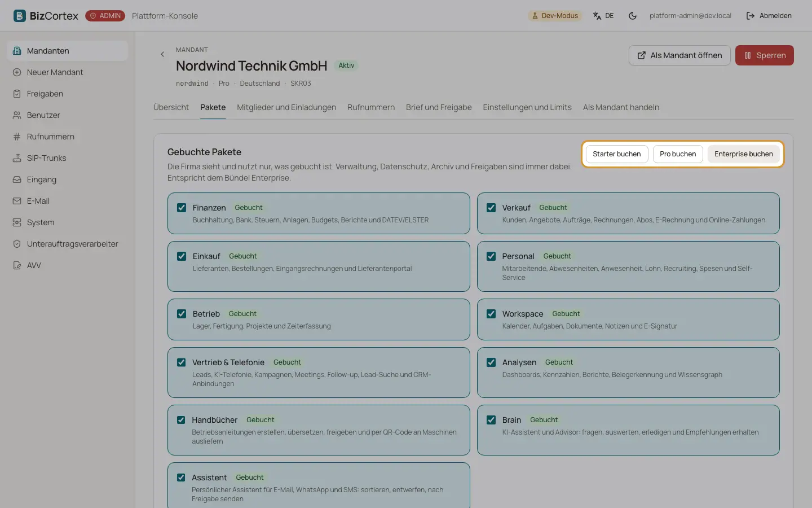Click the System icon in sidebar

17,222
